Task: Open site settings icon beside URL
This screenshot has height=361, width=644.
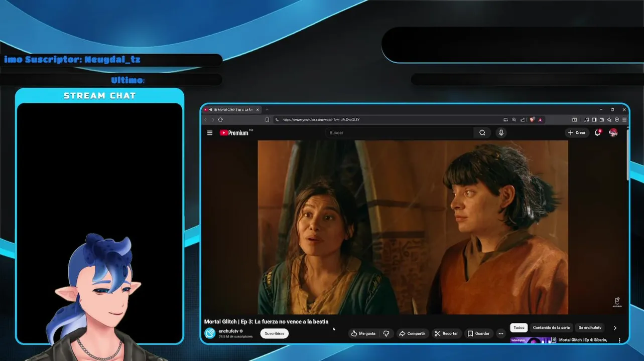Action: coord(277,120)
